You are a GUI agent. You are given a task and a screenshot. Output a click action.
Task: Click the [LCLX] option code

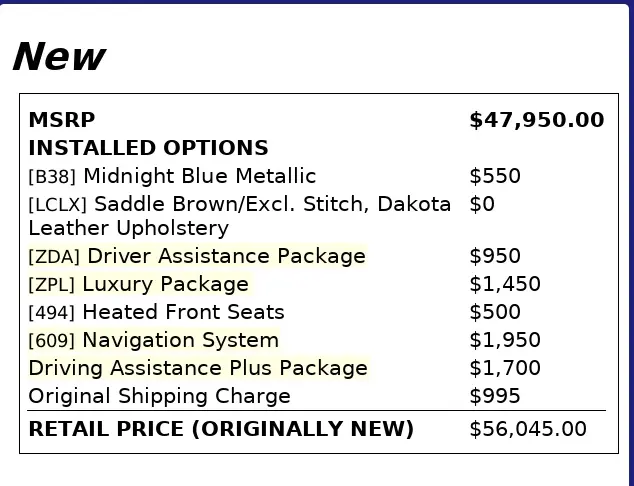point(57,205)
